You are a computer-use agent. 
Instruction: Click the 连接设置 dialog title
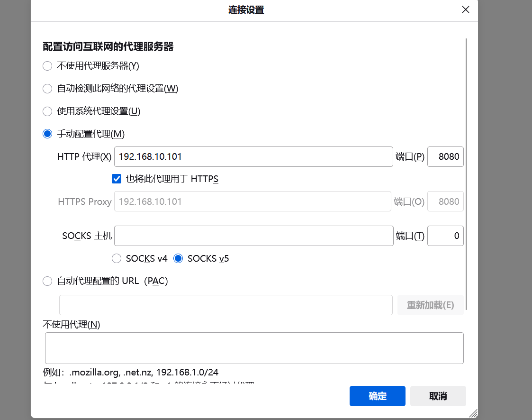(246, 10)
